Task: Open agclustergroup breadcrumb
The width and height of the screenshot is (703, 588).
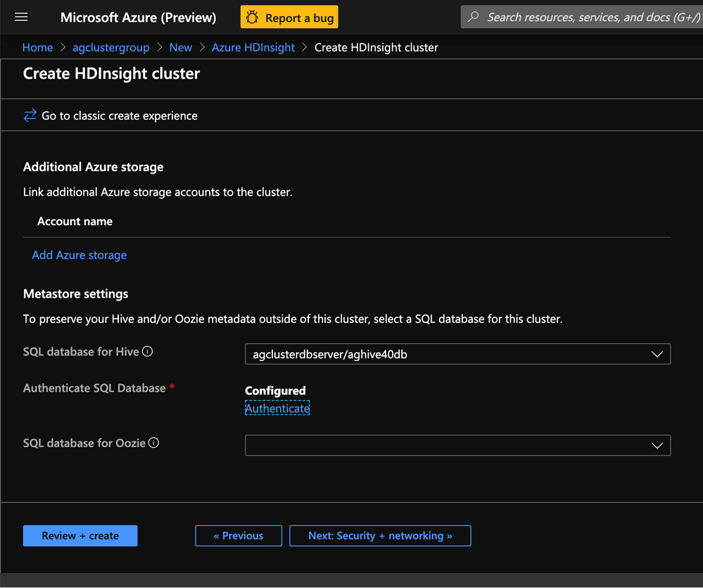Action: (111, 48)
